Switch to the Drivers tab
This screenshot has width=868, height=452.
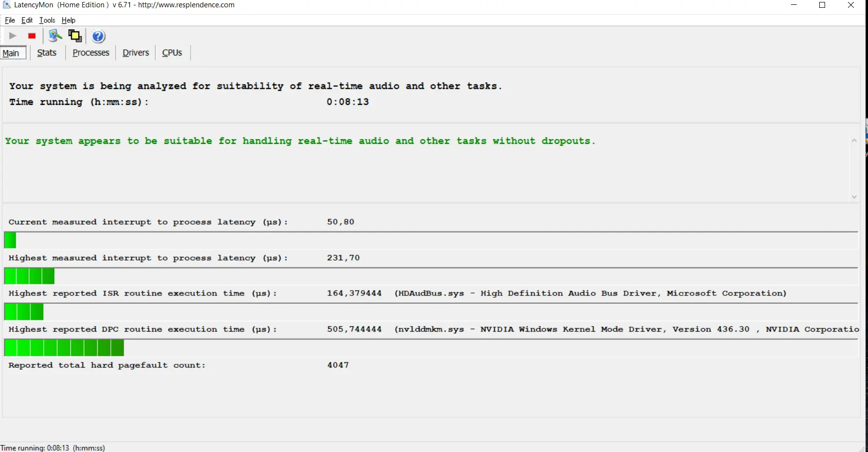click(136, 53)
